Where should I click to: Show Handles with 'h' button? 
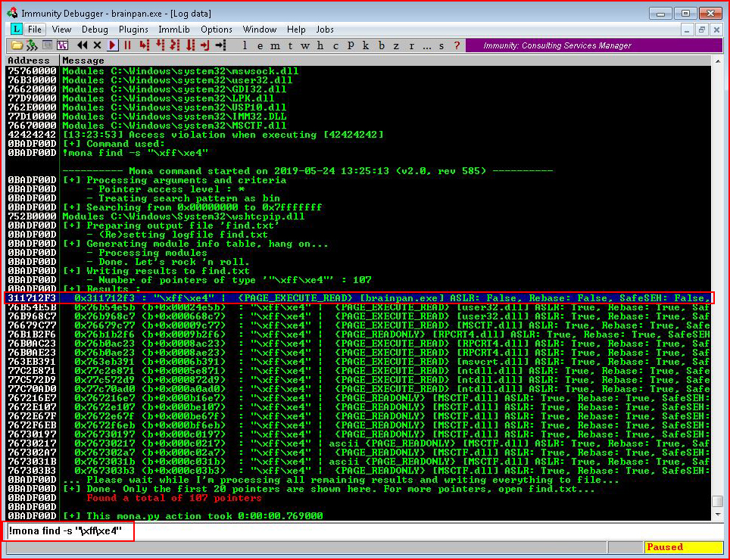(x=320, y=45)
